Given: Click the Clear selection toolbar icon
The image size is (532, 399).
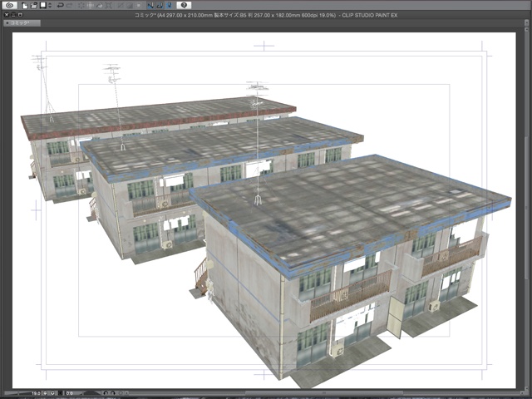Looking at the screenshot, I should pos(81,5).
